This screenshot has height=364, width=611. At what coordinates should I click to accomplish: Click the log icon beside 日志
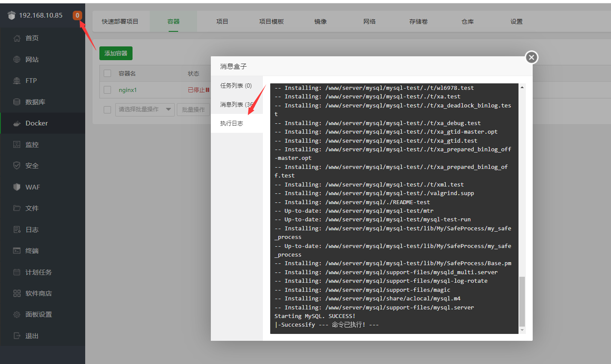click(17, 229)
